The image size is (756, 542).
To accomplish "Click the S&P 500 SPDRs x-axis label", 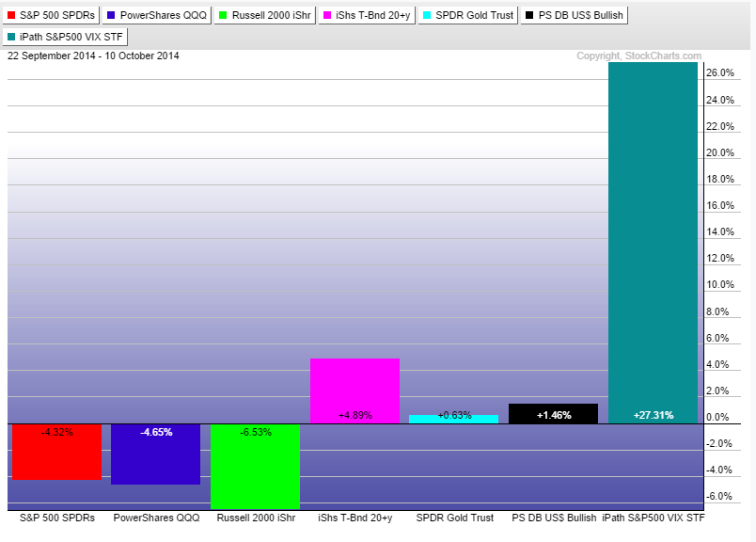I will [57, 518].
